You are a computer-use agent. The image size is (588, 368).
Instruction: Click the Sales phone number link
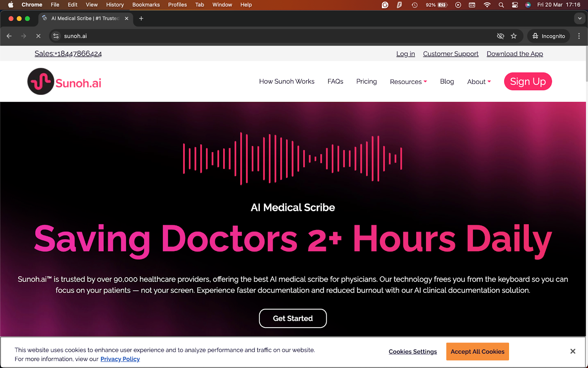[x=68, y=54]
